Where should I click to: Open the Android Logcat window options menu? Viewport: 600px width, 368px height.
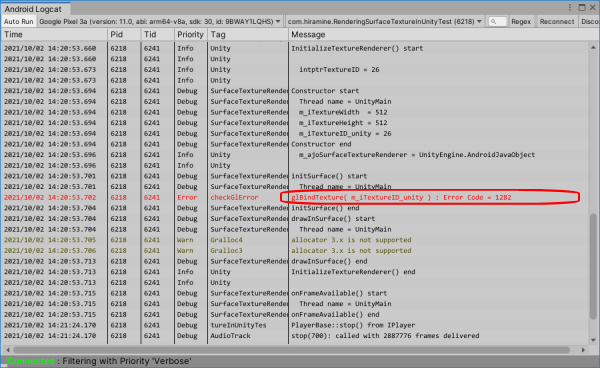pyautogui.click(x=570, y=8)
